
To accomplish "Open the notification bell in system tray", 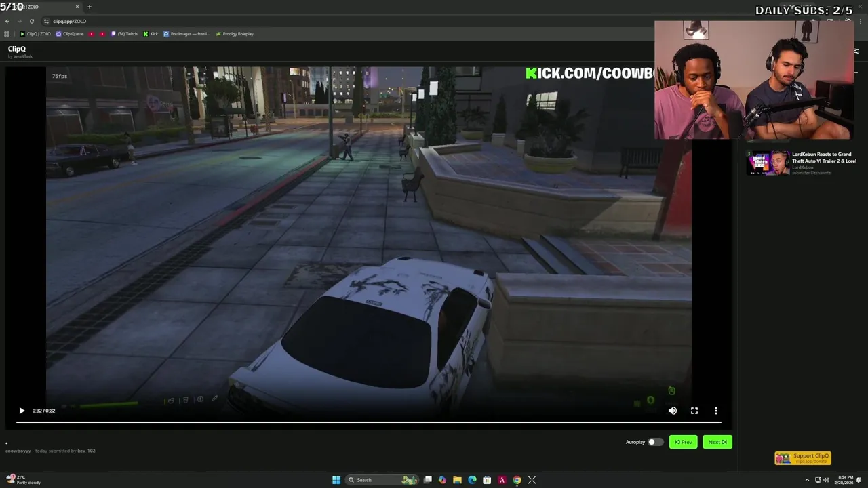I will coord(859,480).
